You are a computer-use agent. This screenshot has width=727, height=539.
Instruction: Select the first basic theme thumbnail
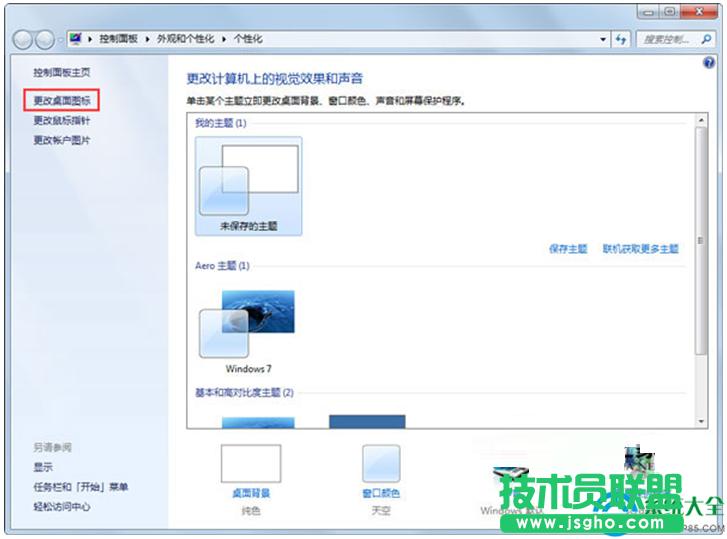tap(258, 422)
